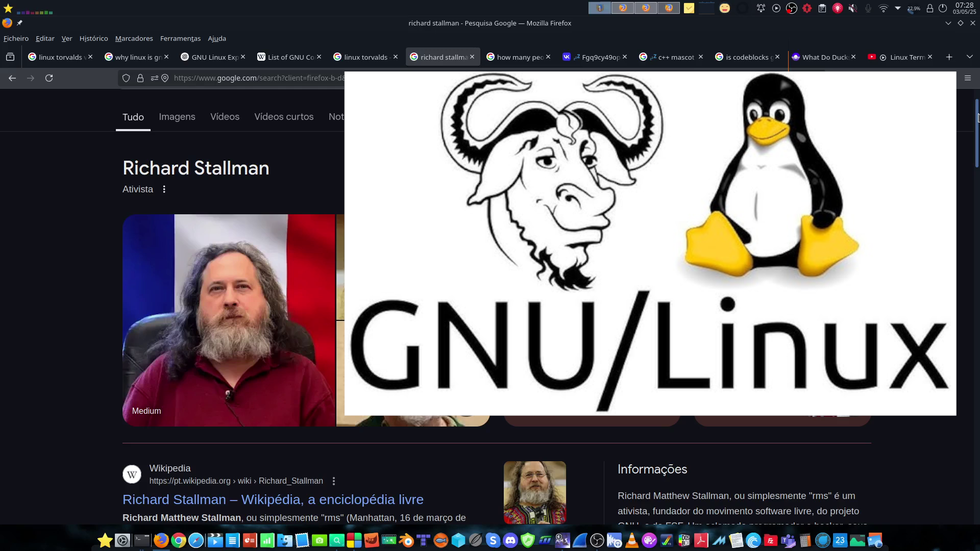980x551 pixels.
Task: Open Firefox View recent browsing button
Action: click(x=10, y=57)
